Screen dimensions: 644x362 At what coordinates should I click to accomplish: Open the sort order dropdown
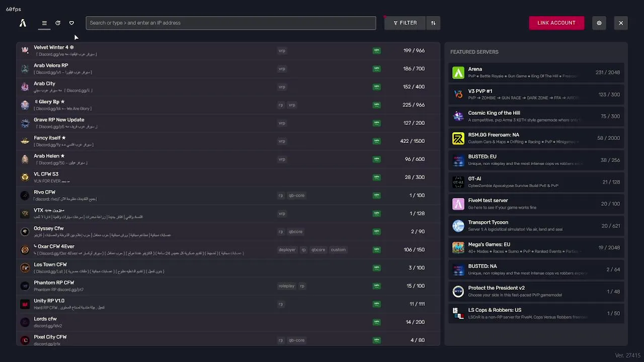coord(433,23)
